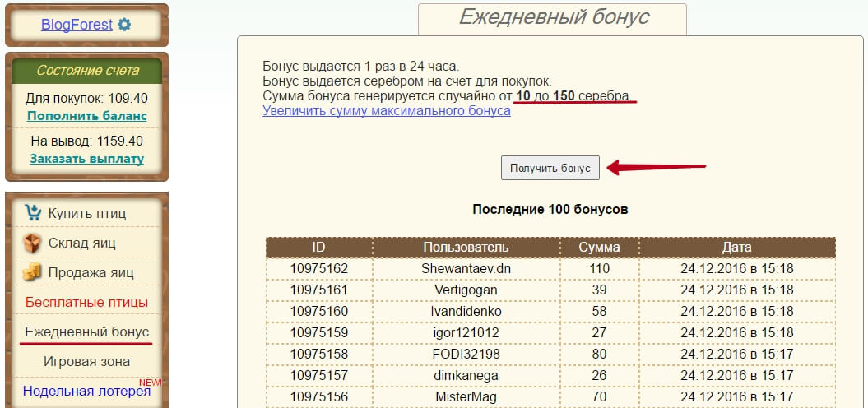Image resolution: width=868 pixels, height=408 pixels.
Task: Click username Shewantaev.dn in table
Action: (x=466, y=268)
